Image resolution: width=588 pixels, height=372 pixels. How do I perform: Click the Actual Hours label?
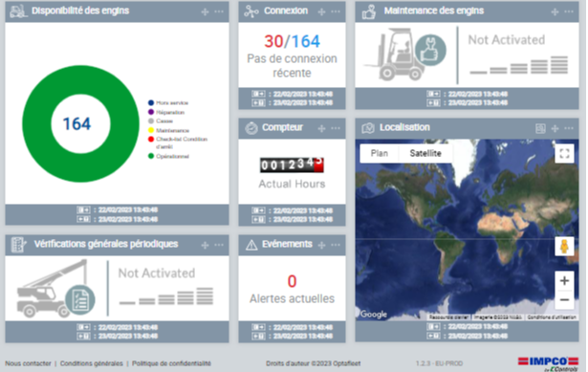click(292, 184)
